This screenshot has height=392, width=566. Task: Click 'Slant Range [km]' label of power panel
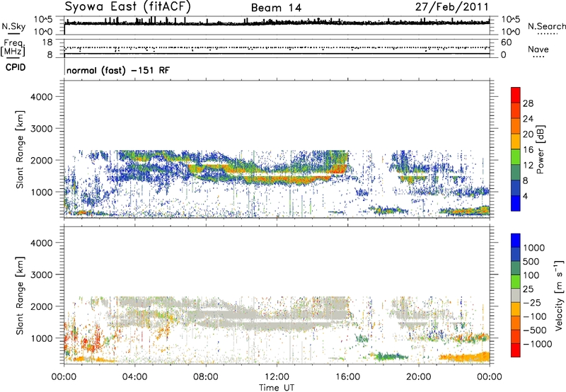point(20,149)
